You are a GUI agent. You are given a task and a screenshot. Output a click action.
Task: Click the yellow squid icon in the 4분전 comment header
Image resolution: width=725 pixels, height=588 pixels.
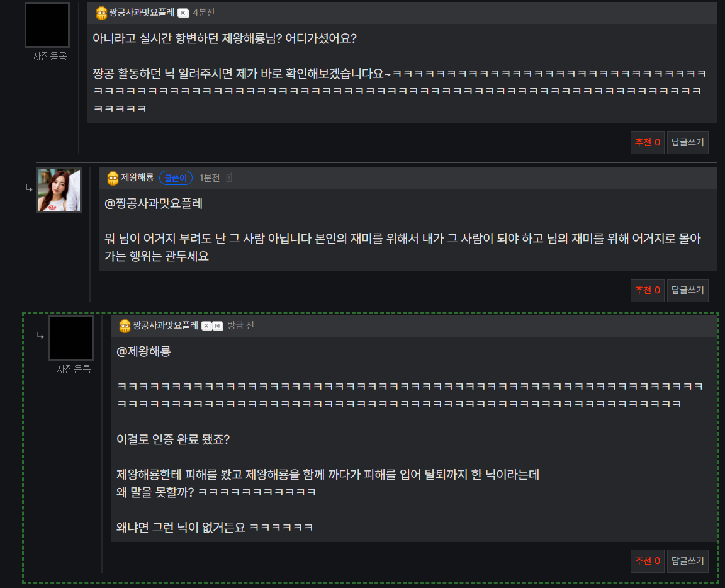click(x=101, y=13)
